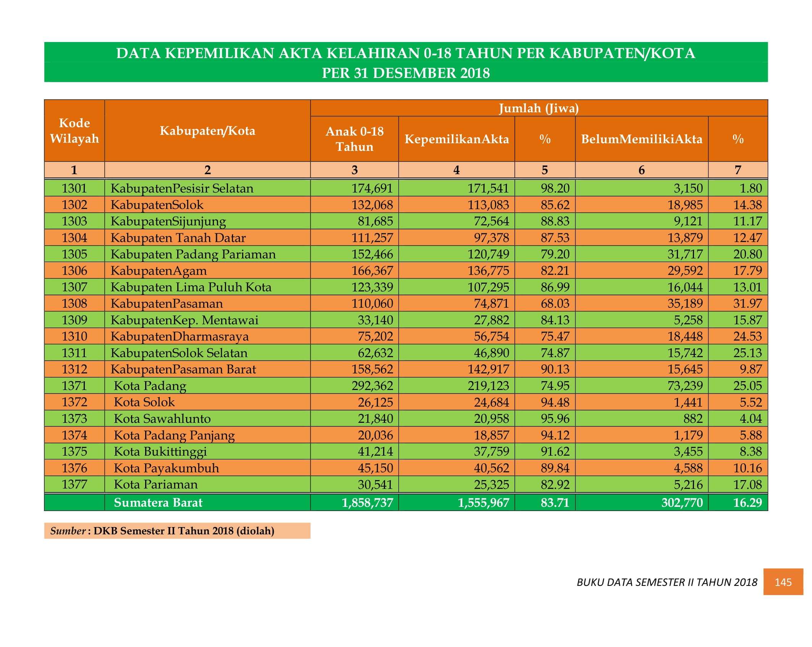Select the code cell '1377'

74,484
